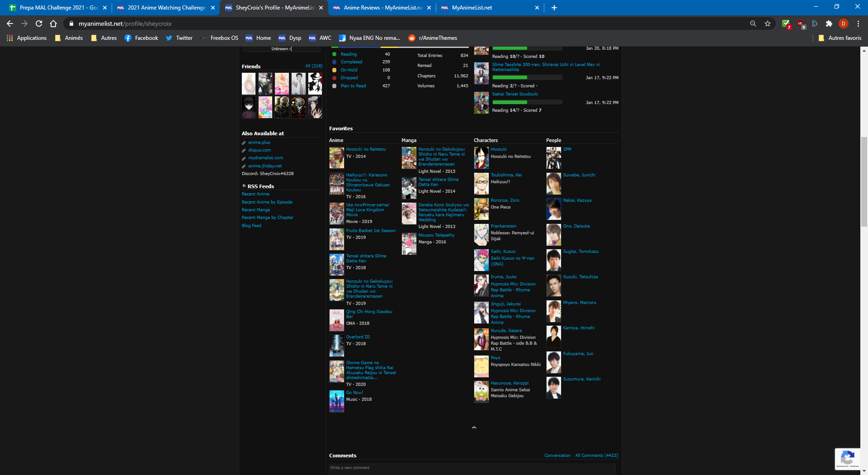Go to the browser home icon
868x475 pixels.
pos(53,24)
